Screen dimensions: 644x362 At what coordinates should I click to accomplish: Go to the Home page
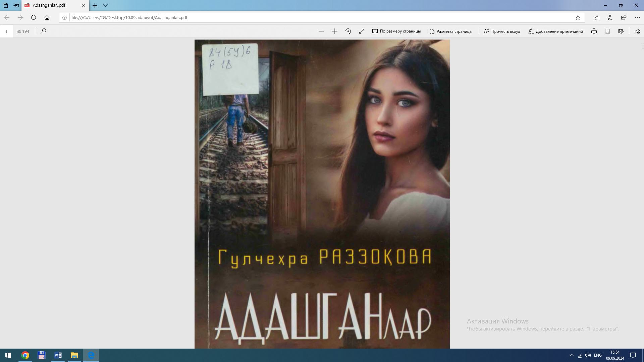pos(47,17)
